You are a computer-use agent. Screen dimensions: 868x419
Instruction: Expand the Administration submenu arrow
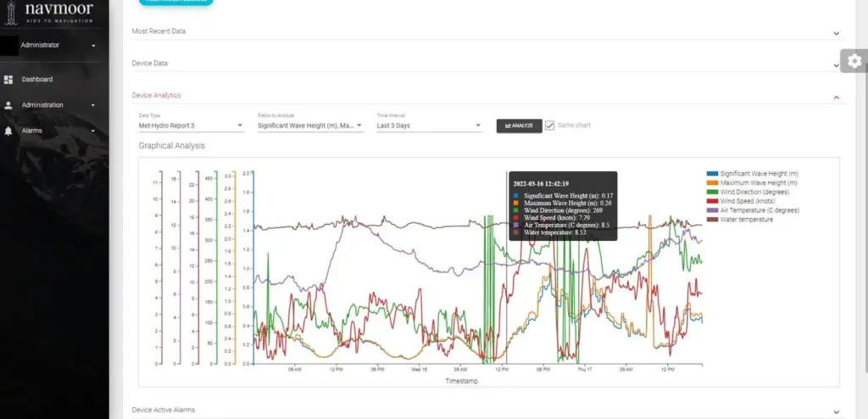(x=93, y=105)
